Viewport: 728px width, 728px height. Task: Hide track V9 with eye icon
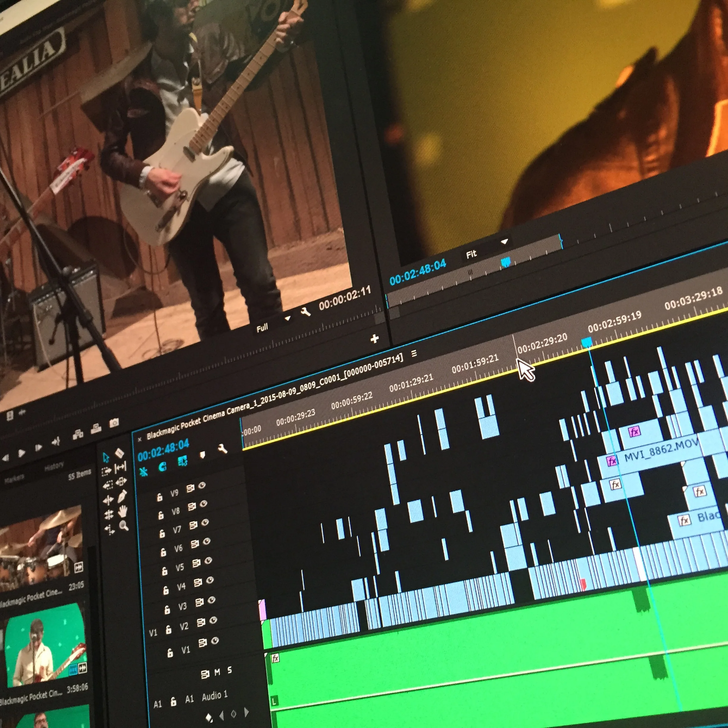tap(202, 485)
